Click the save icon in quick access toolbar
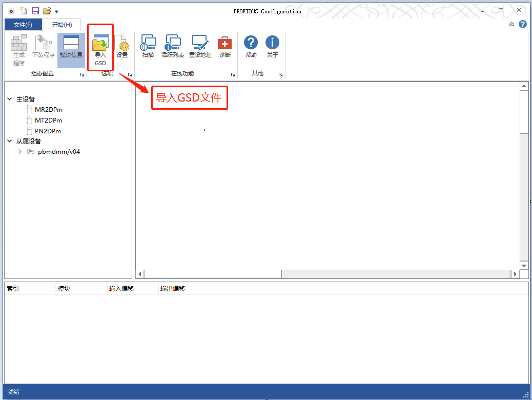Screen dimensions: 532x400 click(35, 11)
